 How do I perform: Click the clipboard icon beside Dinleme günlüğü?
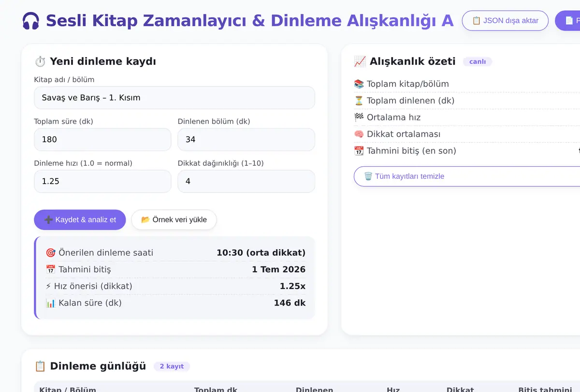[40, 366]
